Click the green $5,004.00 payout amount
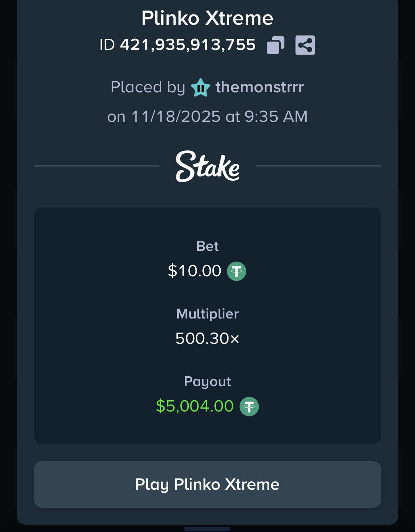Viewport: 415px width, 532px height. coord(195,406)
